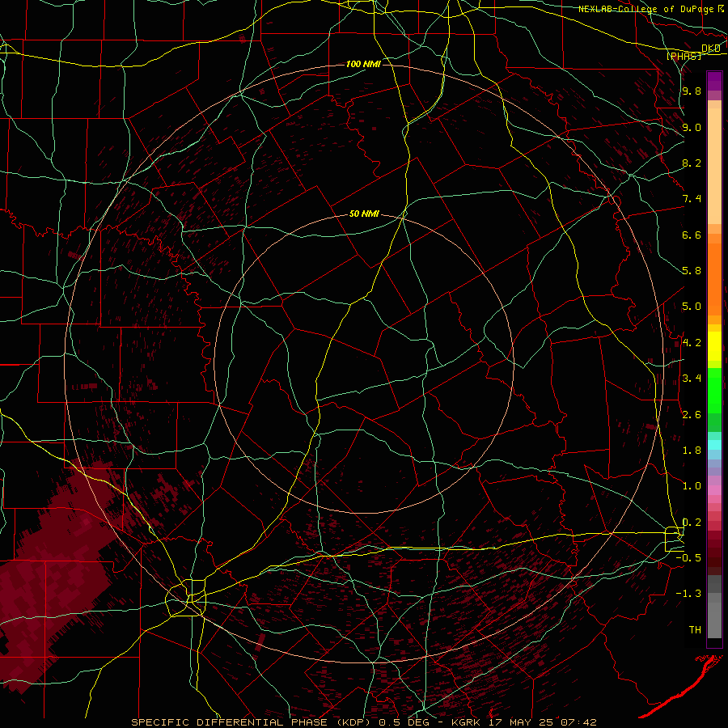
Task: Click the TH threshold legend label
Action: (x=695, y=630)
